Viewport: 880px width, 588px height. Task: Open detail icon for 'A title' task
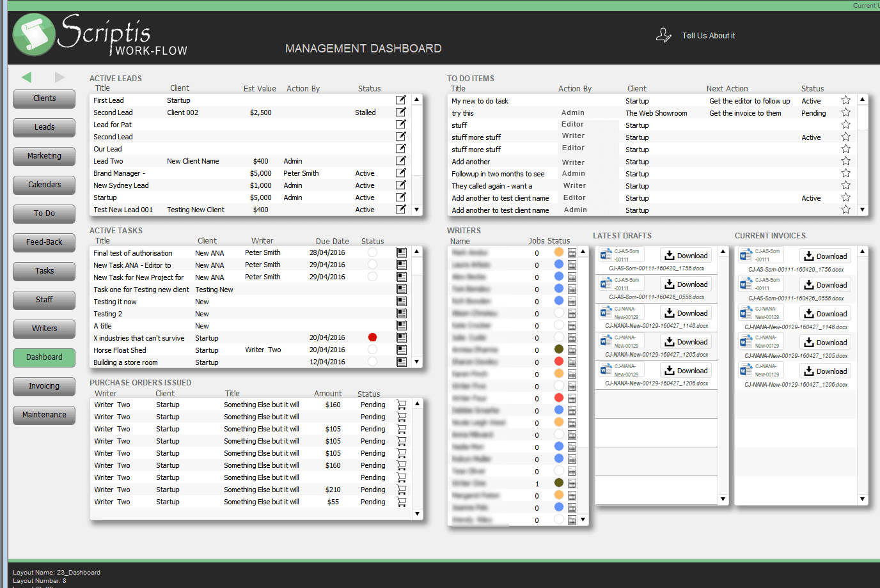[402, 325]
